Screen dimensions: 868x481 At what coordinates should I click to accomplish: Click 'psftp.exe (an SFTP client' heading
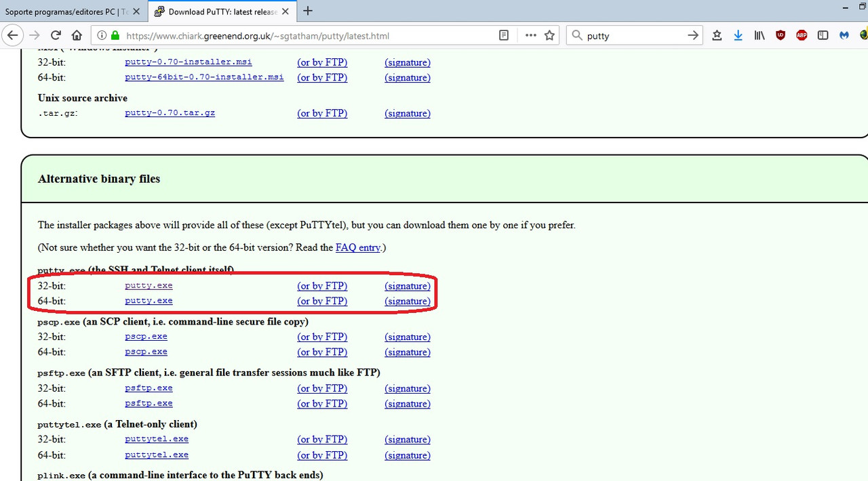pos(209,373)
